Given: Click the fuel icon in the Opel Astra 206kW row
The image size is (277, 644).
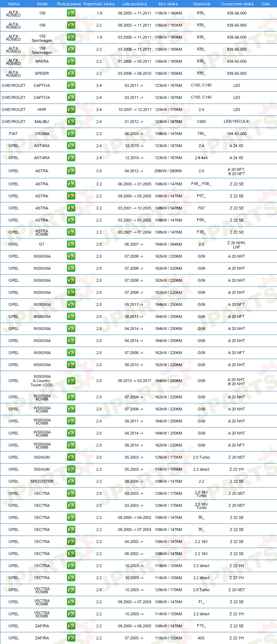Looking at the screenshot, I should (x=71, y=171).
